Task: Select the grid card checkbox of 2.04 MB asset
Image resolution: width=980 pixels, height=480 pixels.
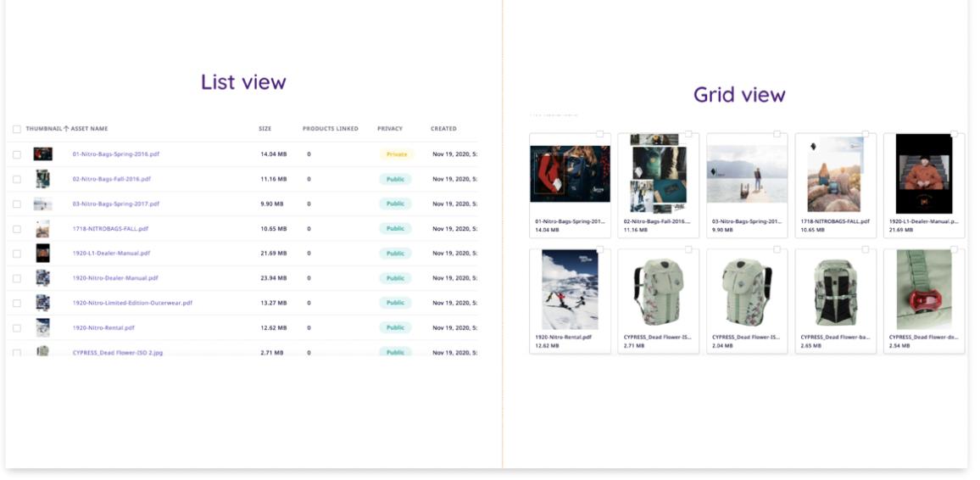Action: [x=777, y=249]
